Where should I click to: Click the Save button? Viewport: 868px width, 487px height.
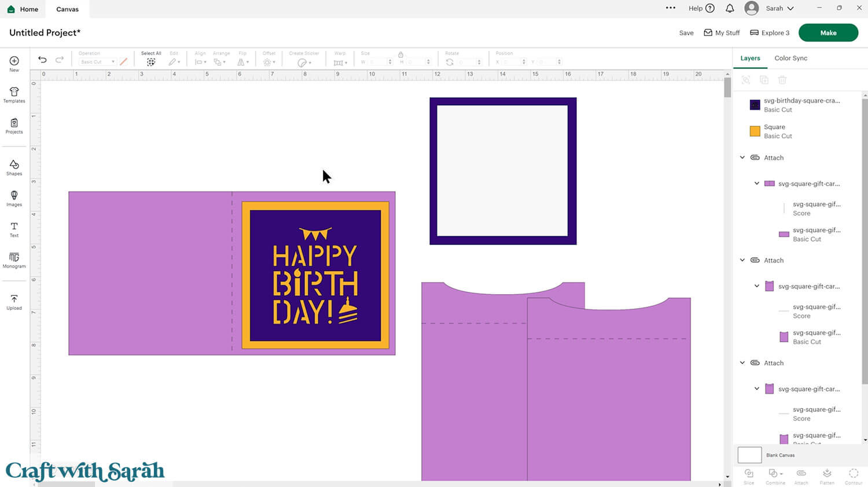pyautogui.click(x=686, y=33)
